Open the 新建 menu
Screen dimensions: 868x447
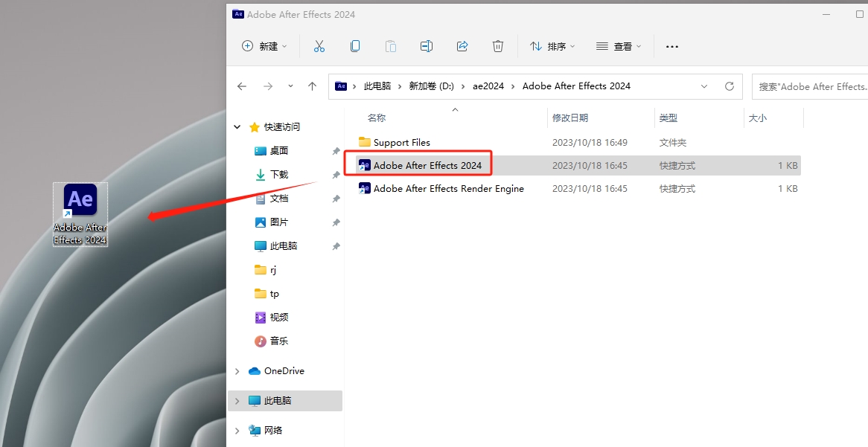(264, 46)
